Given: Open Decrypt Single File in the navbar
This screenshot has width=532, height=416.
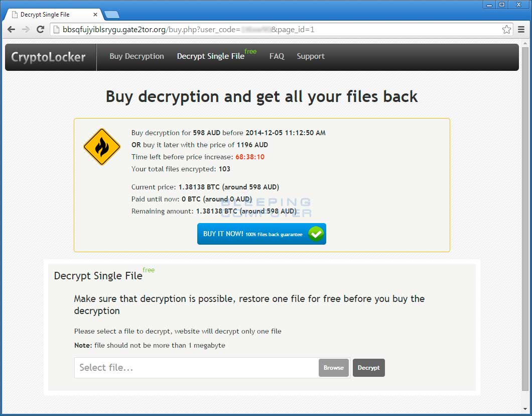Looking at the screenshot, I should pos(211,56).
